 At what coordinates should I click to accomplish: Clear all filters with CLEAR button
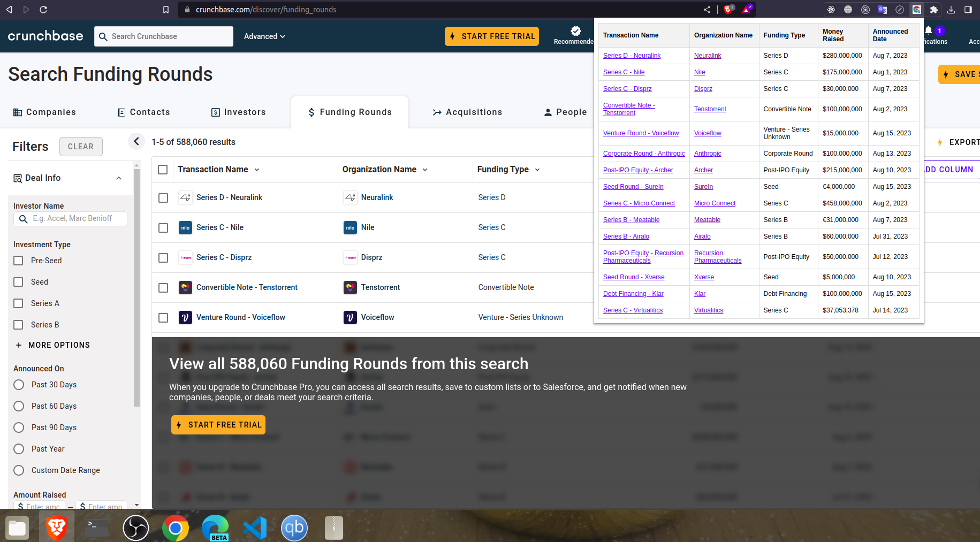[x=81, y=147]
